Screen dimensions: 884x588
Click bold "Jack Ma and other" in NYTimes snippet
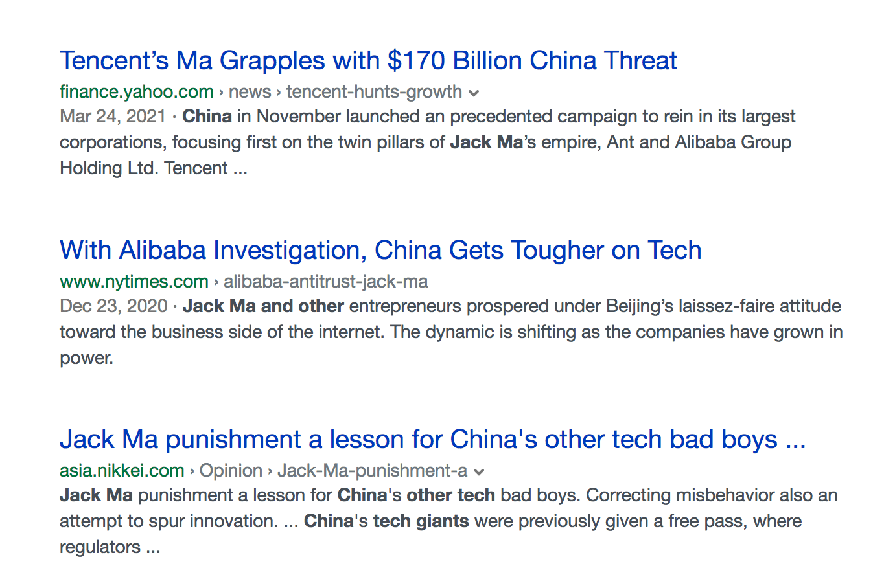[263, 306]
